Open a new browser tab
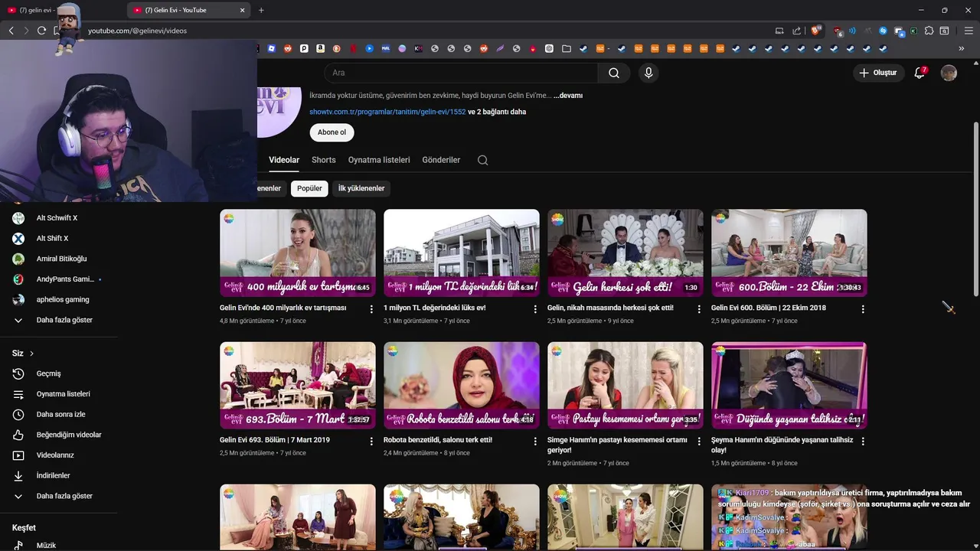Image resolution: width=980 pixels, height=551 pixels. [261, 10]
